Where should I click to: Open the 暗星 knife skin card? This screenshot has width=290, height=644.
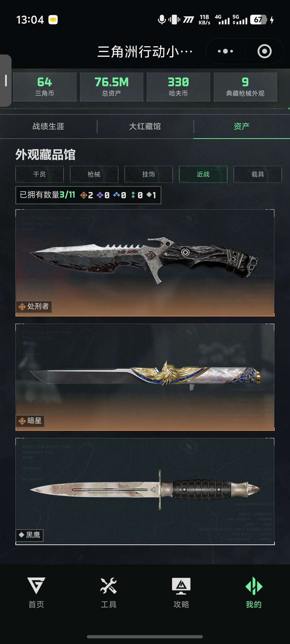coord(145,377)
